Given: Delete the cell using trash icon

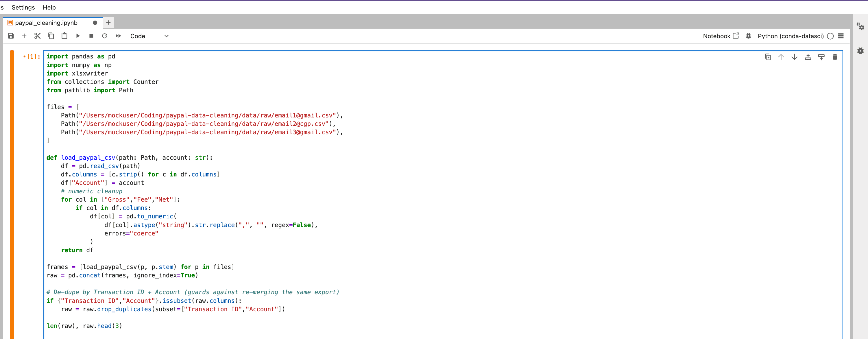Looking at the screenshot, I should [x=835, y=57].
